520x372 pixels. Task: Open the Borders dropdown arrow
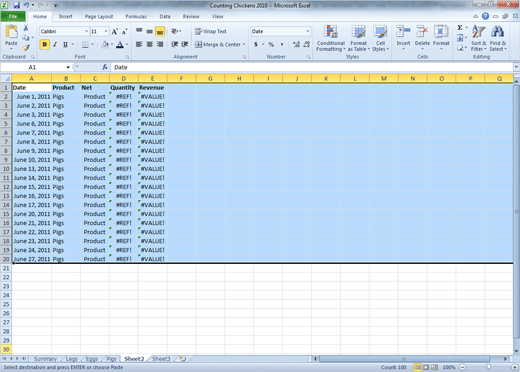92,44
